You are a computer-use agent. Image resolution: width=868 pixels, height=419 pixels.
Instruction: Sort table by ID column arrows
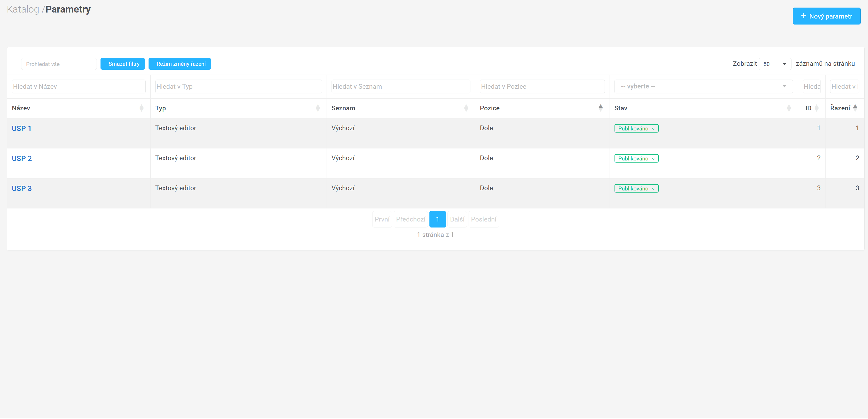817,108
